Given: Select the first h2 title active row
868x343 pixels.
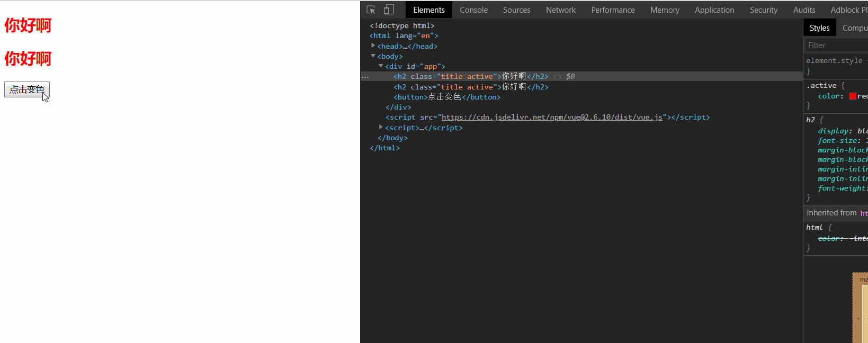Looking at the screenshot, I should 581,76.
